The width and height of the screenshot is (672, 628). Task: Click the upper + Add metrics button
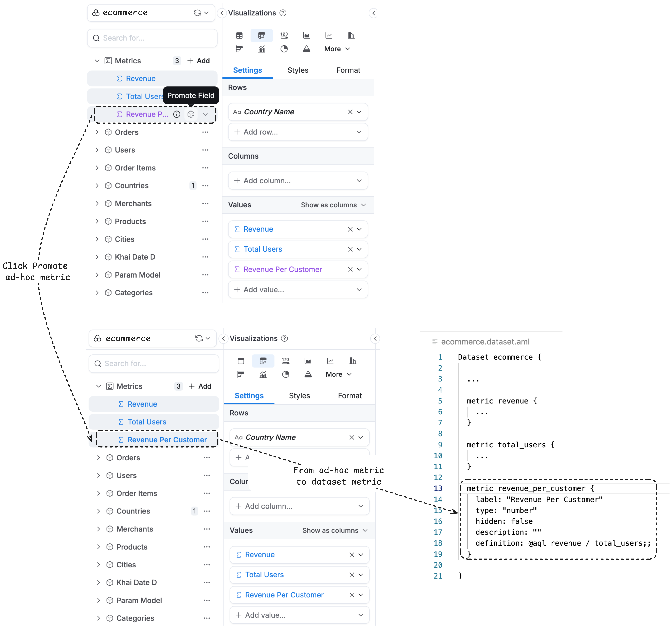click(x=198, y=61)
